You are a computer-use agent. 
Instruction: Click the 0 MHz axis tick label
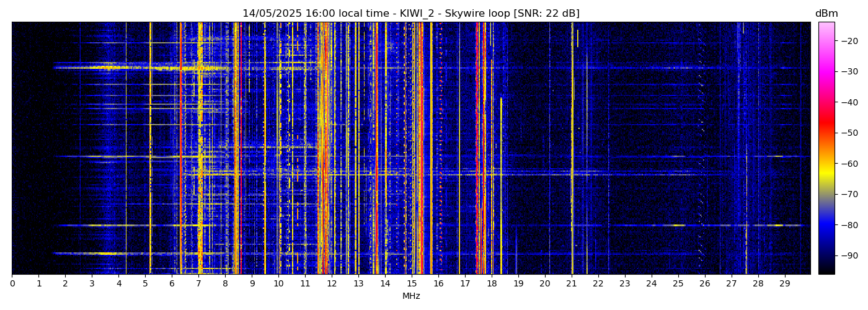click(x=12, y=283)
